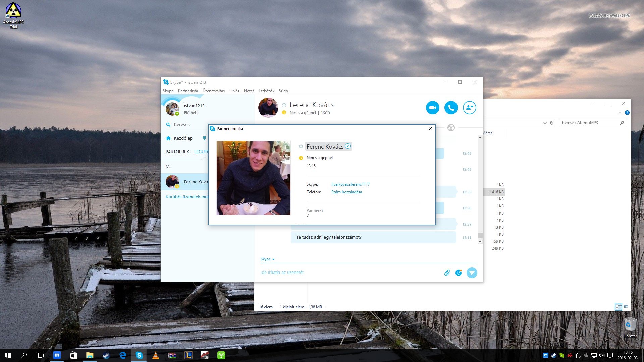The width and height of the screenshot is (644, 362).
Task: Select Ferenc Kovács in the contact list
Action: point(184,182)
